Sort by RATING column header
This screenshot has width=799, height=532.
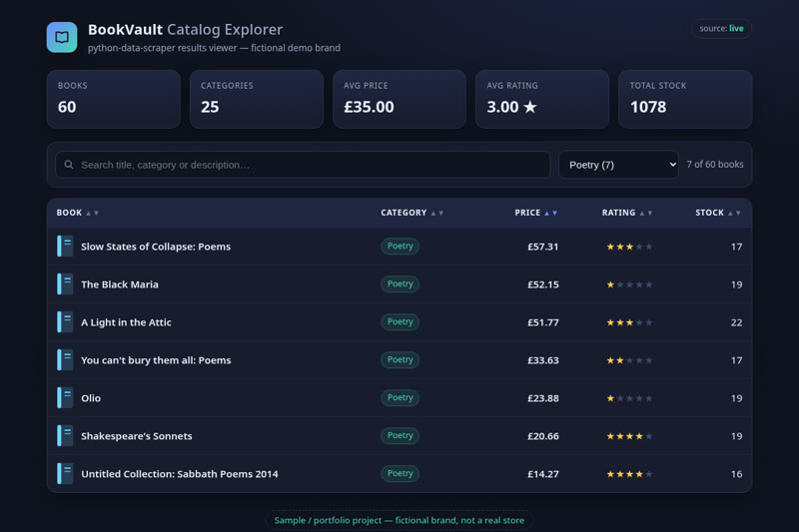(627, 213)
